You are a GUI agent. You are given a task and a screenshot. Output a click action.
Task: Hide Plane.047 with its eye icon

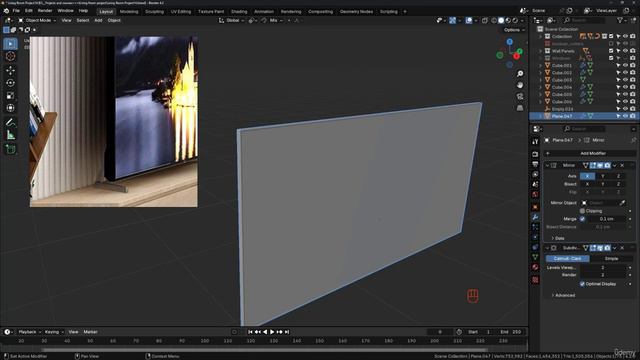pyautogui.click(x=625, y=116)
